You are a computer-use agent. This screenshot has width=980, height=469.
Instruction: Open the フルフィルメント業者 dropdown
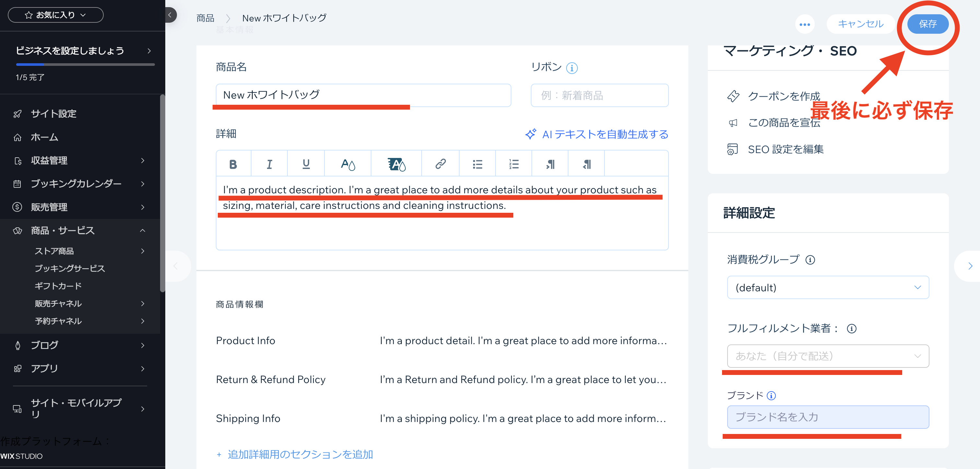(828, 356)
